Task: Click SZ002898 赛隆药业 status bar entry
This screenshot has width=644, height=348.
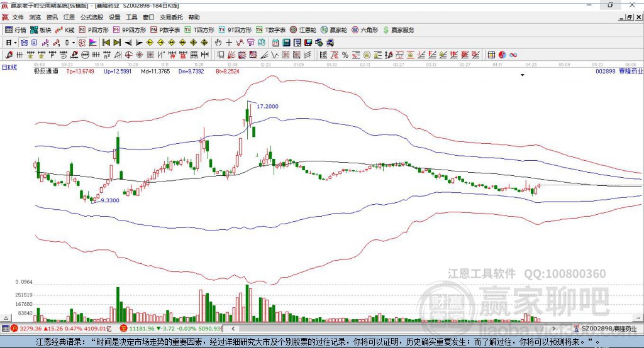Action: tap(606, 329)
